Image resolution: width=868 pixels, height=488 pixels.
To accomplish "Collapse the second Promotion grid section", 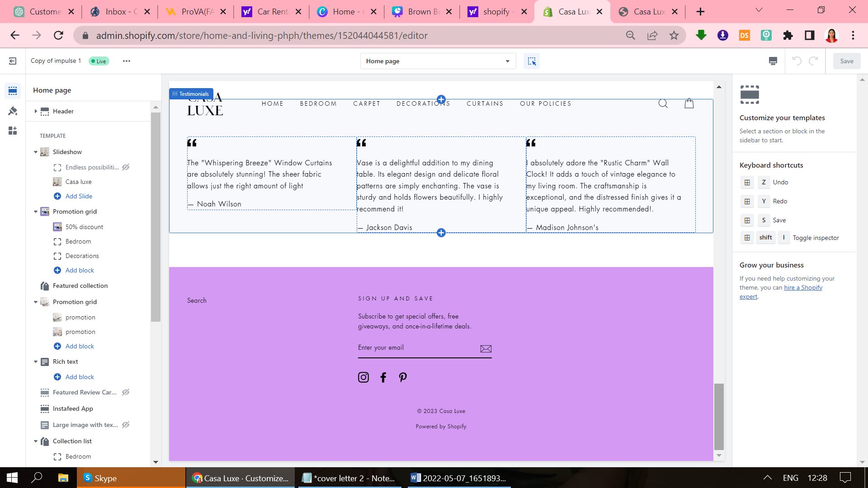I will point(36,302).
